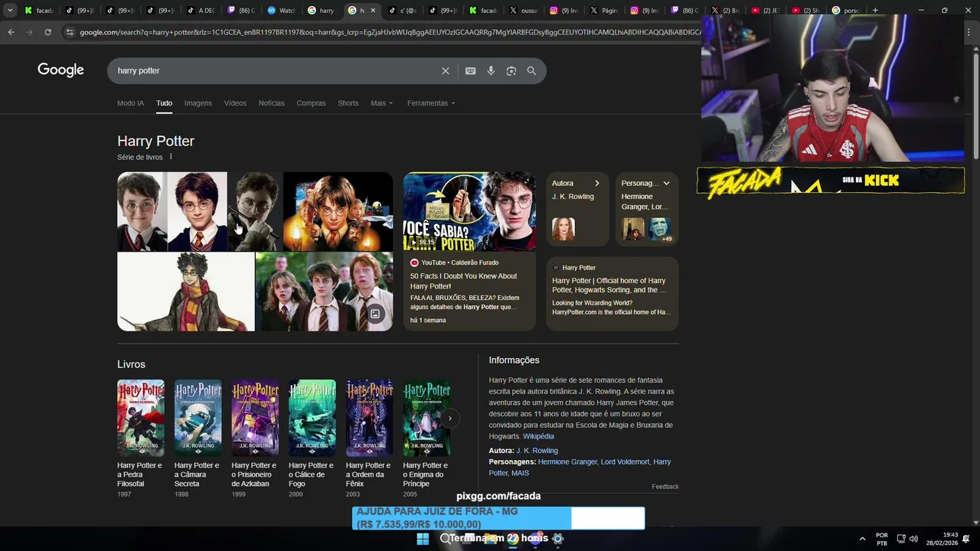Open the Enigma do Príncipe book cover
This screenshot has height=551, width=980.
(426, 418)
